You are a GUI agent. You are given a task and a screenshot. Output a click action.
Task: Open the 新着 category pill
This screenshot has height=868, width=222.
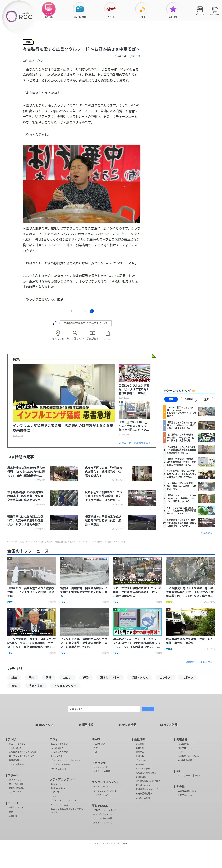tap(14, 678)
